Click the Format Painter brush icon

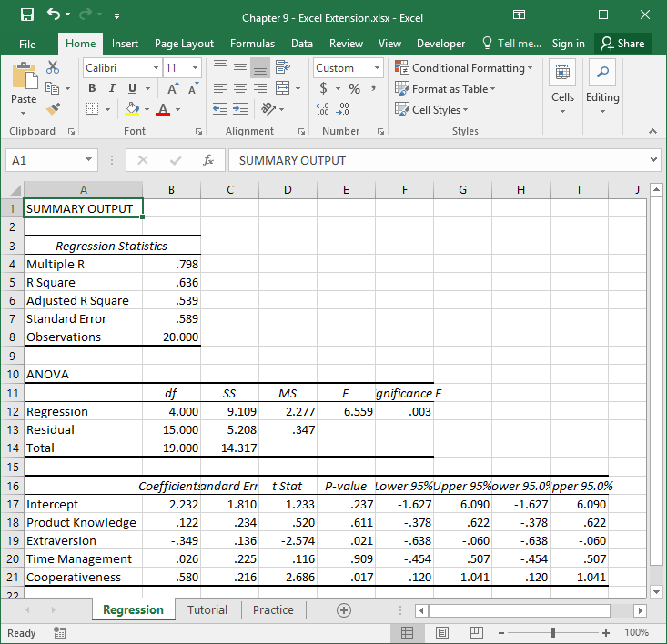[53, 109]
